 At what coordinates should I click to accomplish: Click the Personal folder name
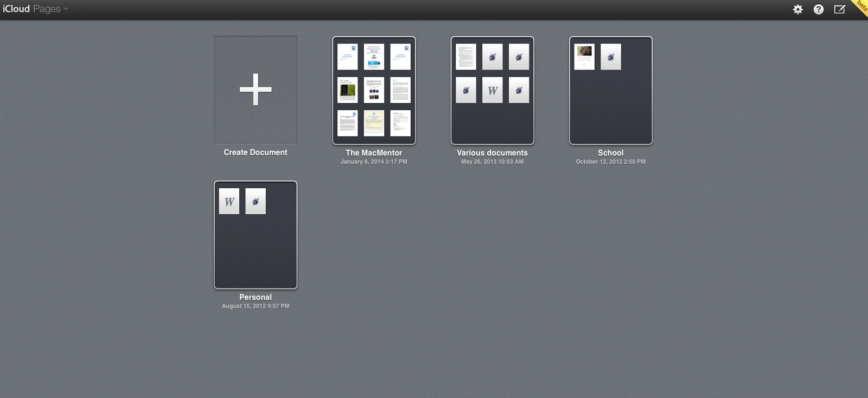256,297
